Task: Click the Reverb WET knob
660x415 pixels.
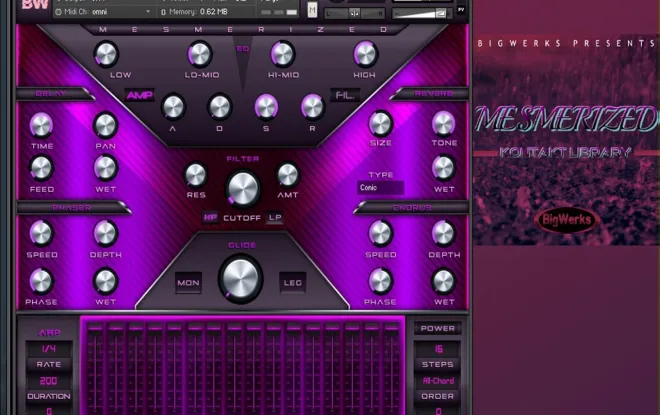Action: [x=444, y=168]
